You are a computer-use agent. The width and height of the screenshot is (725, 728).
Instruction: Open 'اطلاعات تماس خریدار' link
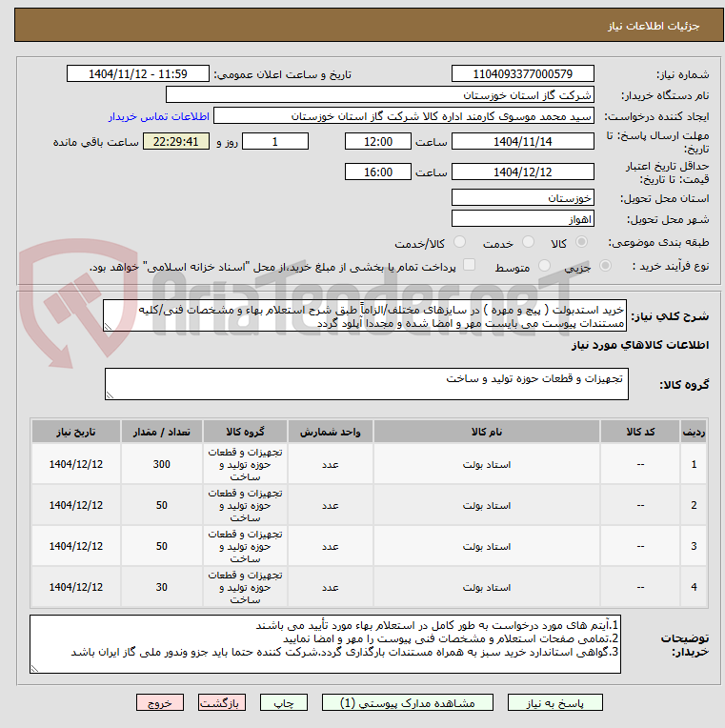coord(159,116)
